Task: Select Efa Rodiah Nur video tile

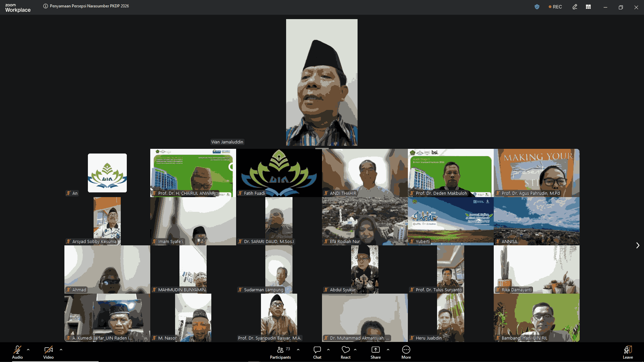Action: click(365, 221)
